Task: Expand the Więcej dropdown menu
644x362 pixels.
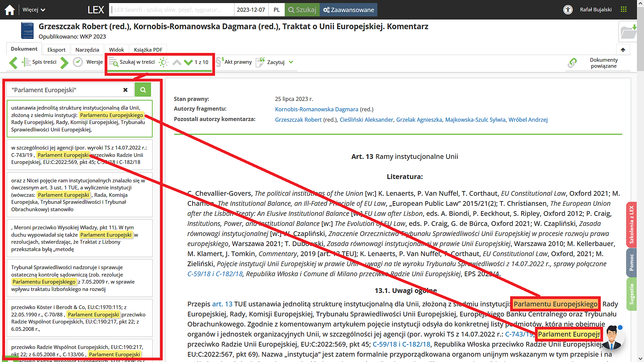Action: point(34,10)
